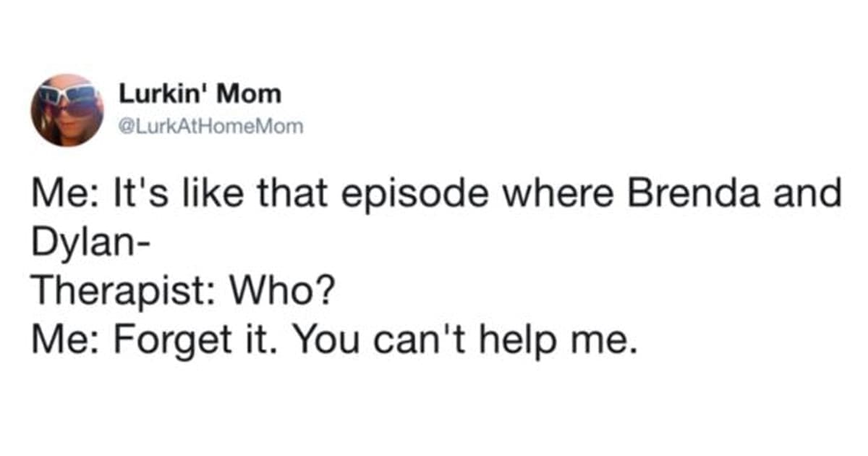Click the @LurkAtHomeMom handle

(x=210, y=126)
